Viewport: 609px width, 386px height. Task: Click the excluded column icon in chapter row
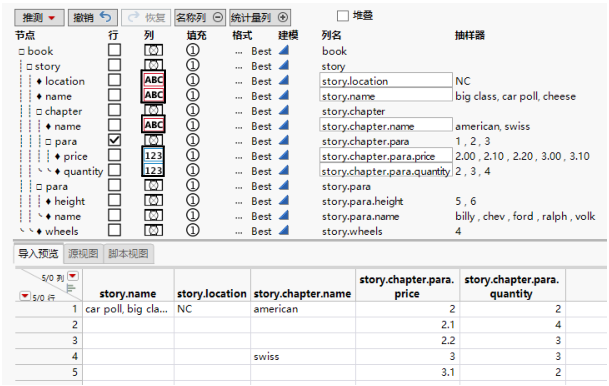pos(153,110)
